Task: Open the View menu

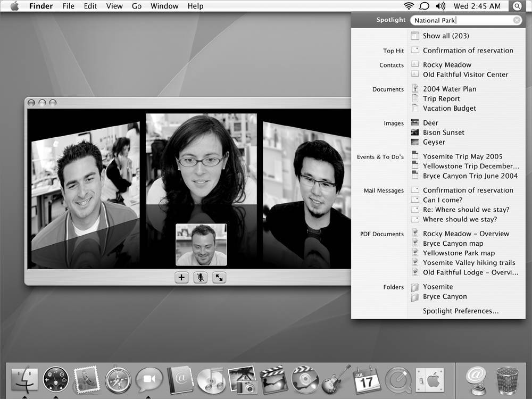Action: pyautogui.click(x=114, y=6)
